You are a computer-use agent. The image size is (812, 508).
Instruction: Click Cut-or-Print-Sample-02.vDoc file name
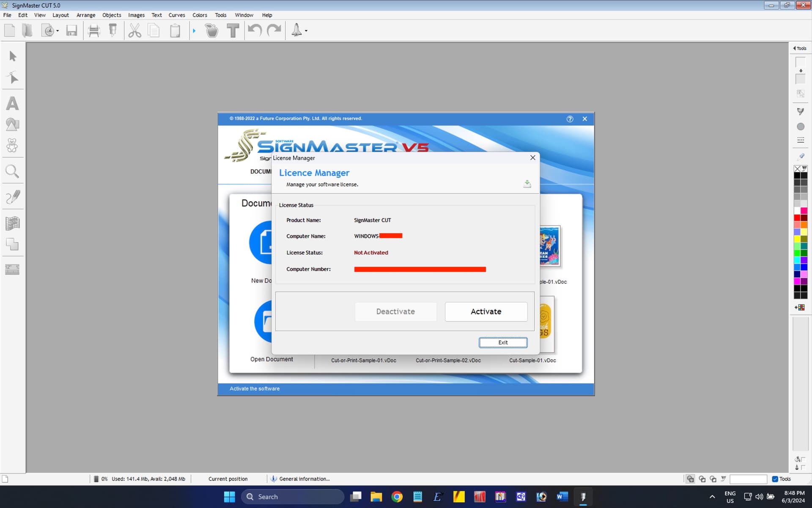tap(448, 360)
